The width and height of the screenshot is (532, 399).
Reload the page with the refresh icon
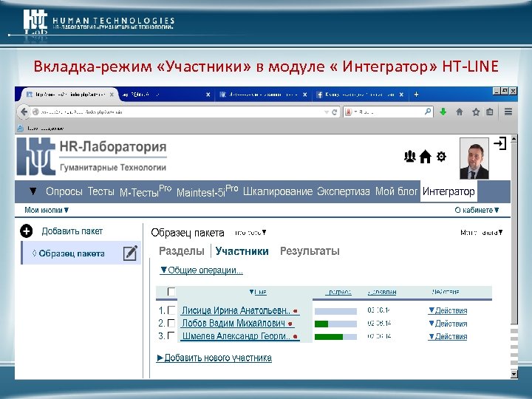[334, 112]
